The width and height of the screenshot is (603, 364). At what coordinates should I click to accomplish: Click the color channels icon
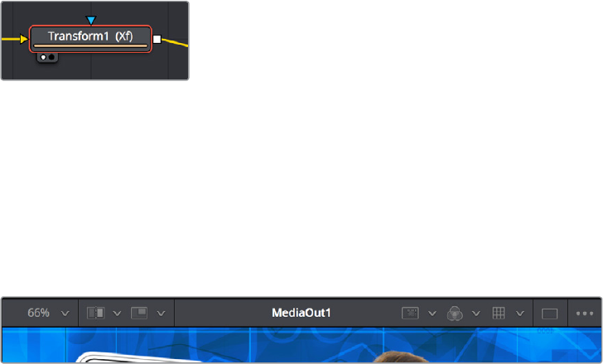(x=455, y=314)
